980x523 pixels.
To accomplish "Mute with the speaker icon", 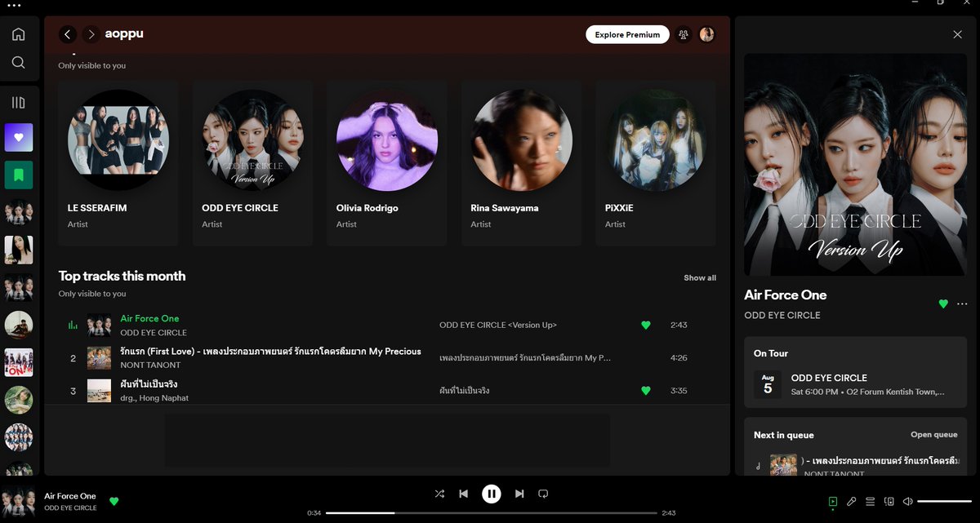I will point(908,501).
